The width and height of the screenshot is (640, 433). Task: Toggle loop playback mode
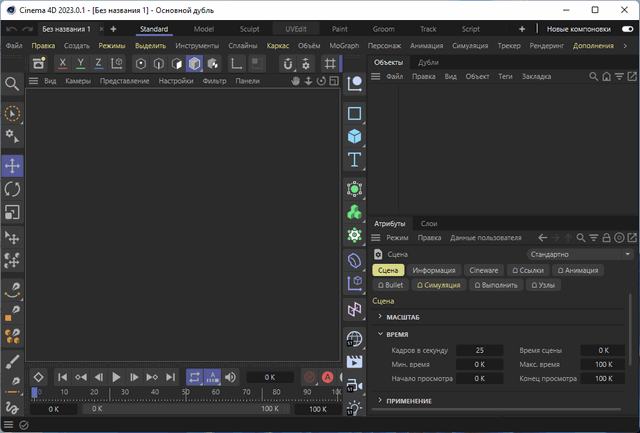[x=194, y=377]
